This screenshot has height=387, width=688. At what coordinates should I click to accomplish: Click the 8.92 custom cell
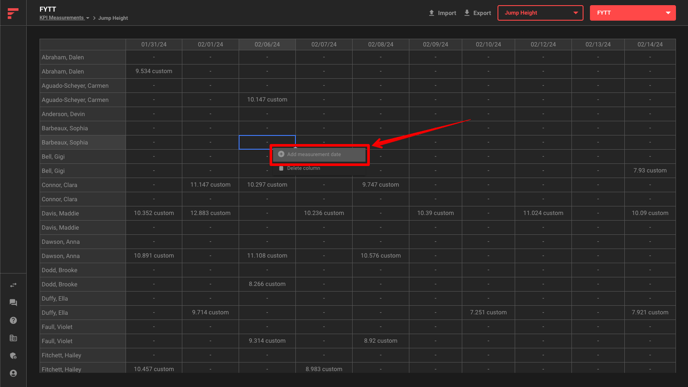pyautogui.click(x=380, y=341)
